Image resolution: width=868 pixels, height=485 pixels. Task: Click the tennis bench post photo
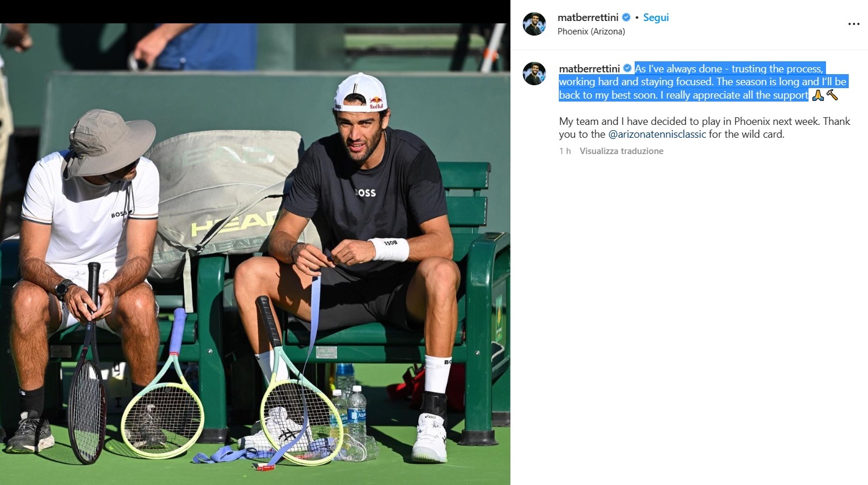255,254
